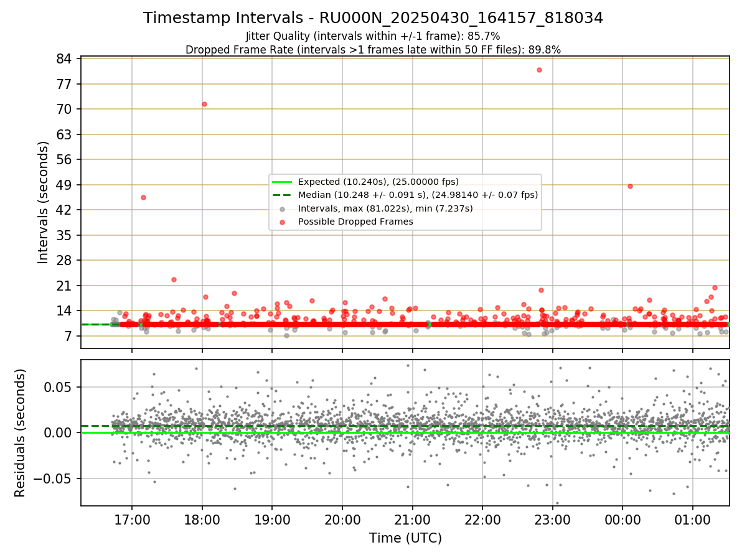Click y-axis tick label '56'
The image size is (747, 560).
(65, 160)
